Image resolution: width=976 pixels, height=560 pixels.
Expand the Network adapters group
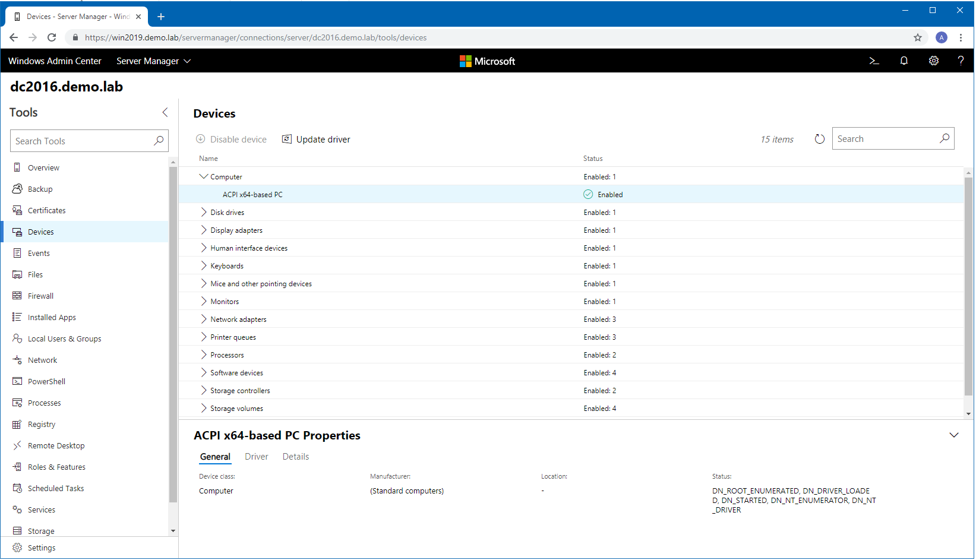(204, 319)
